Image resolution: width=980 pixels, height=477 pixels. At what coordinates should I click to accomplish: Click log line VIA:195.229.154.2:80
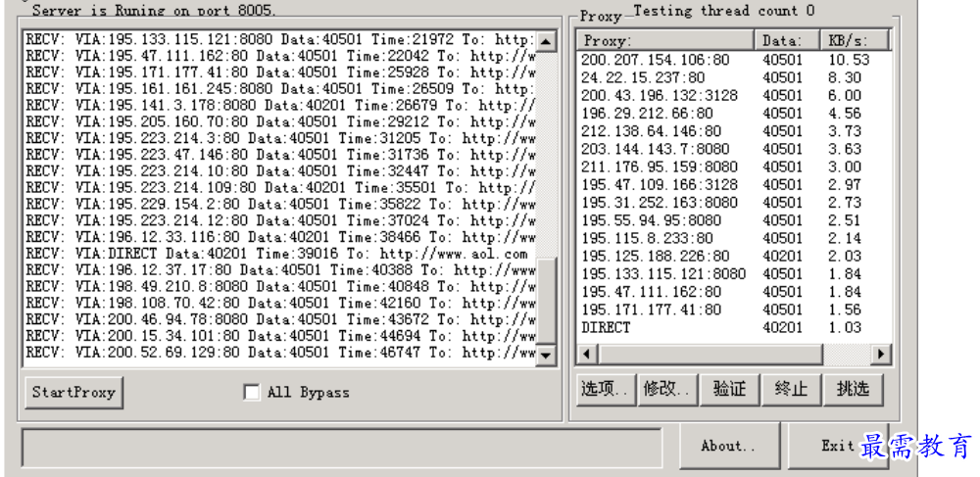pos(280,204)
